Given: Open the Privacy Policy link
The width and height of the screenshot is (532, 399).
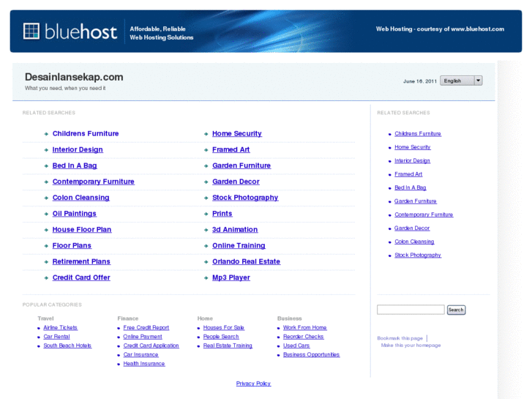Looking at the screenshot, I should point(253,384).
